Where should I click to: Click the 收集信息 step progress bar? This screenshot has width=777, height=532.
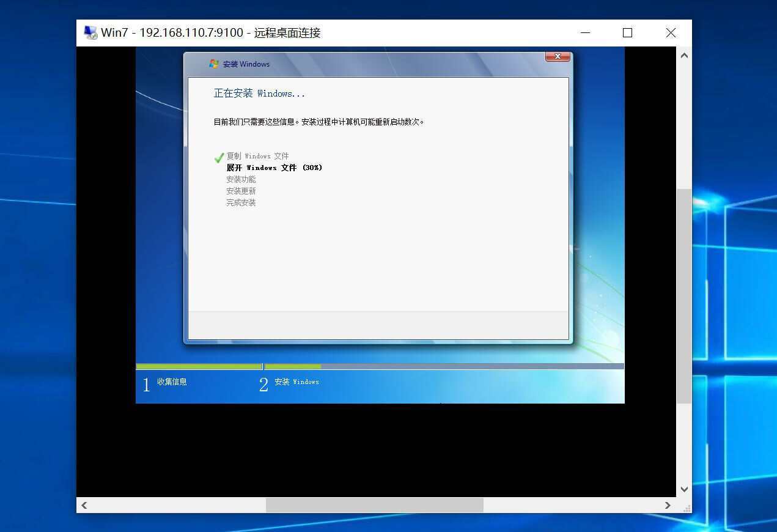pos(199,367)
